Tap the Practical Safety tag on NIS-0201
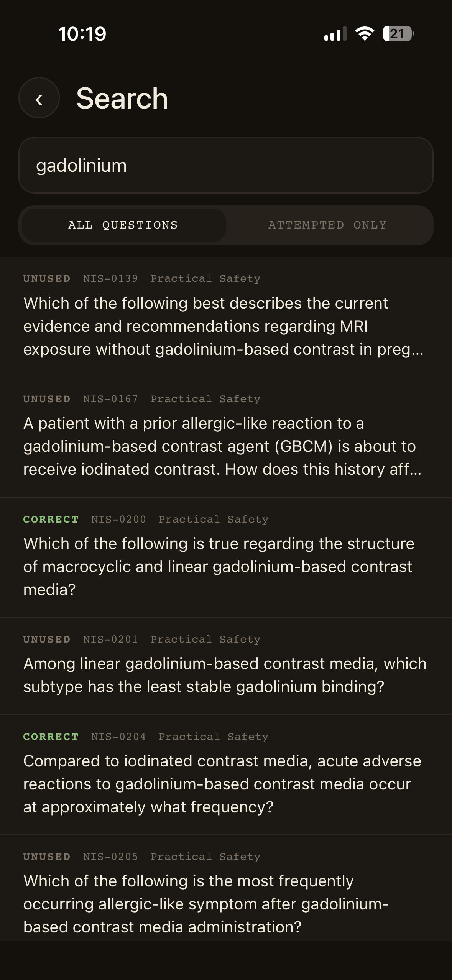 [205, 639]
